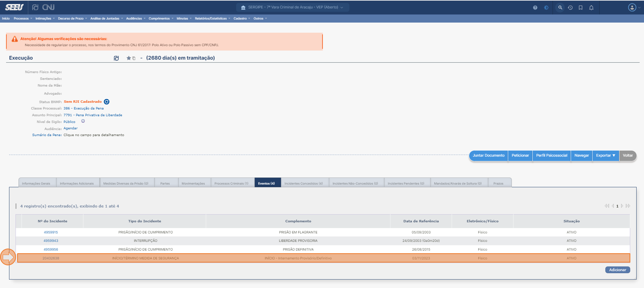Refresh the BNMP status icon
Image resolution: width=644 pixels, height=288 pixels.
(107, 102)
